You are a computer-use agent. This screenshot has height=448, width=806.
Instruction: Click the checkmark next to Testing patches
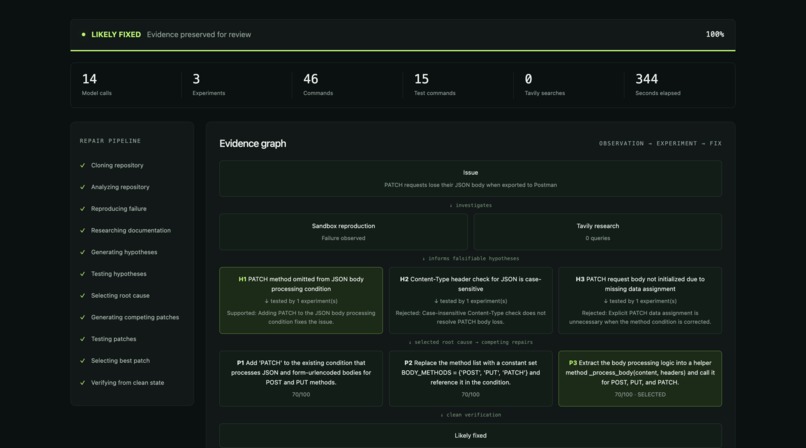(x=82, y=339)
